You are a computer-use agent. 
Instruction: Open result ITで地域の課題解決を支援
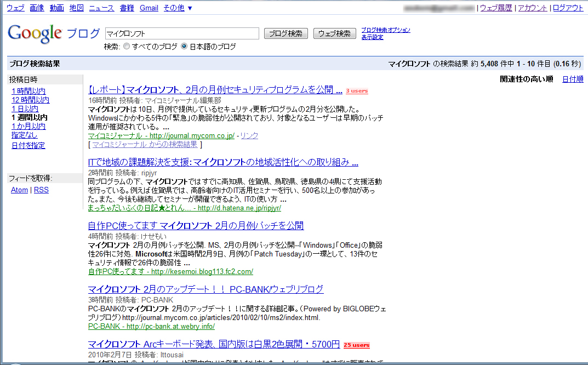point(223,162)
